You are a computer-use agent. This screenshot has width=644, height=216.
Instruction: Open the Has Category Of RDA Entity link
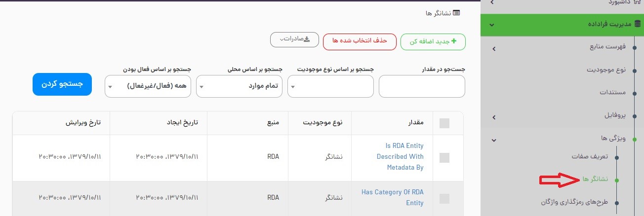click(392, 197)
